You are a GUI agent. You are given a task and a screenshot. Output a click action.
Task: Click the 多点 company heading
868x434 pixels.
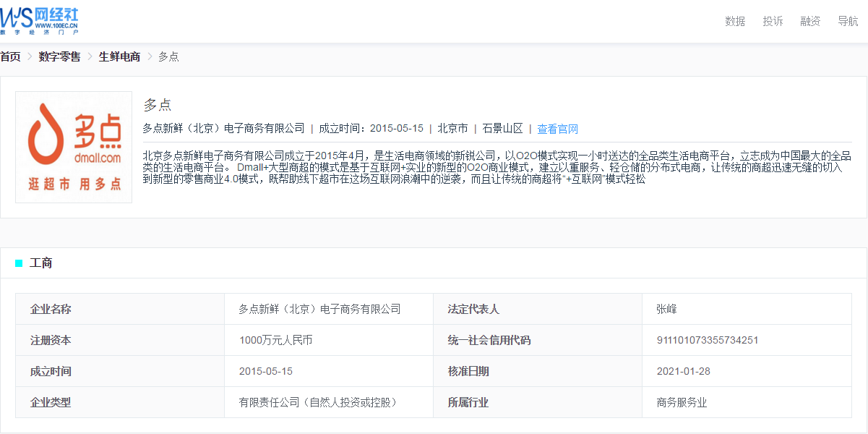point(157,105)
